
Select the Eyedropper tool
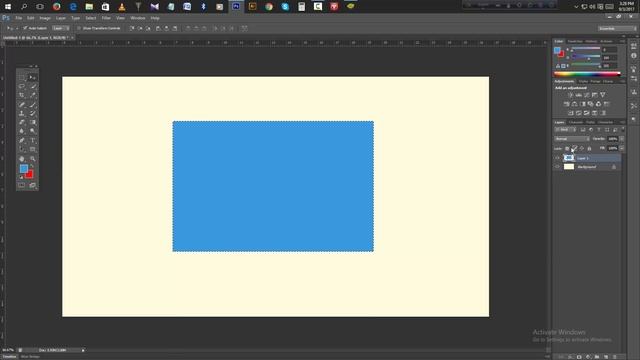pyautogui.click(x=33, y=95)
